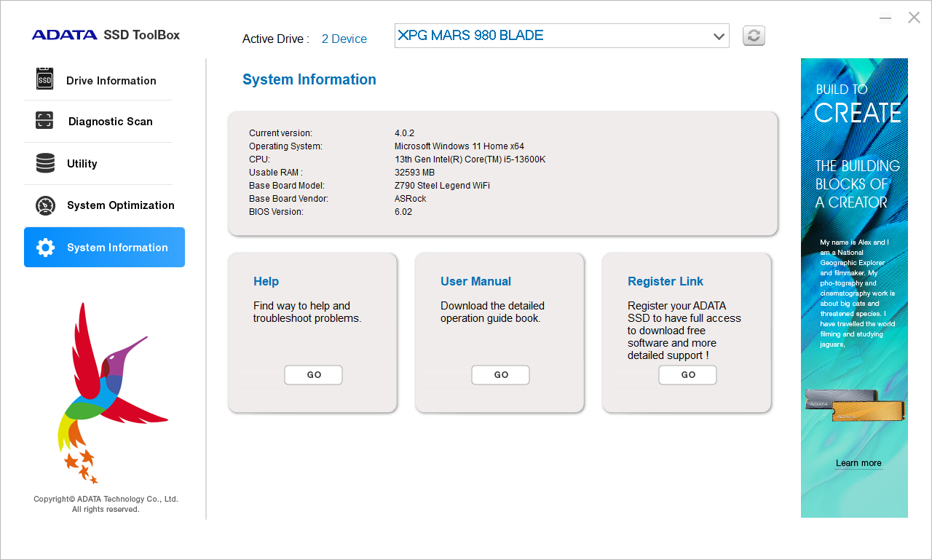Click the Microsoft Windows 11 Home x64 text
This screenshot has width=932, height=560.
pos(459,146)
